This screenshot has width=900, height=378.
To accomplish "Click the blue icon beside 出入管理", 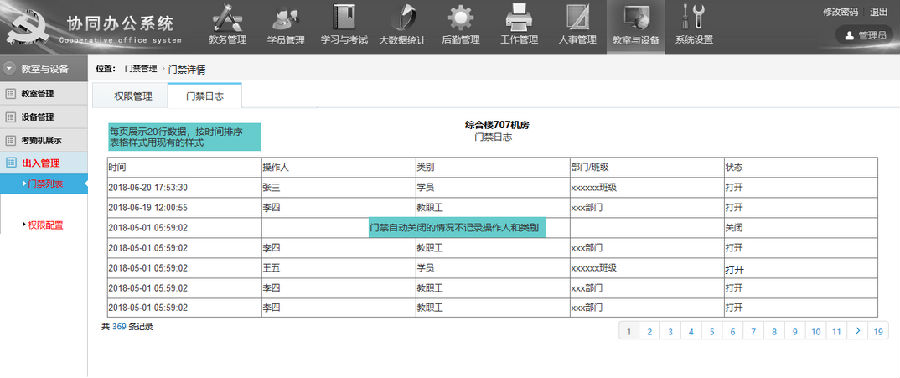I will click(10, 163).
